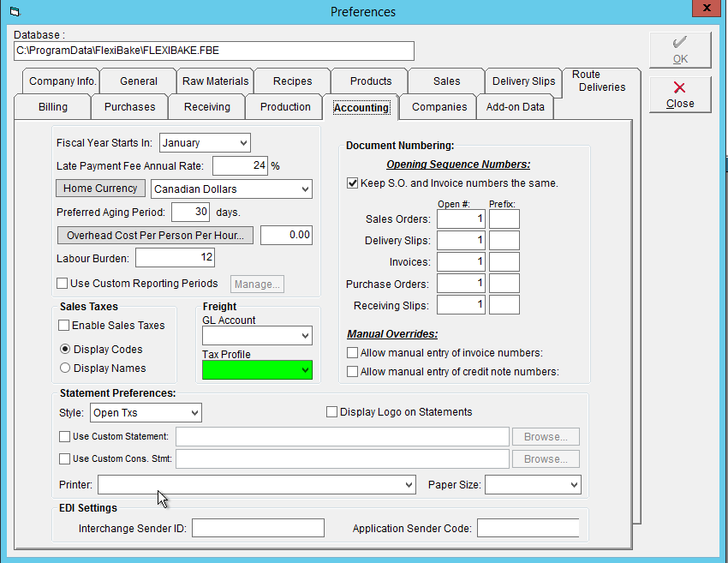728x563 pixels.
Task: Enable Use Custom Reporting Periods checkbox
Action: click(63, 284)
